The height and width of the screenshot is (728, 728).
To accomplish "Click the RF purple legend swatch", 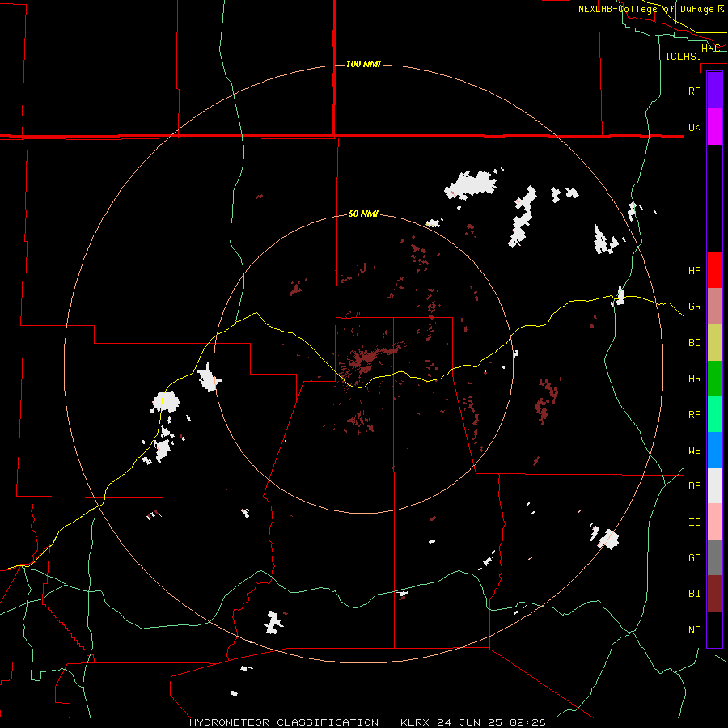I will 714,91.
